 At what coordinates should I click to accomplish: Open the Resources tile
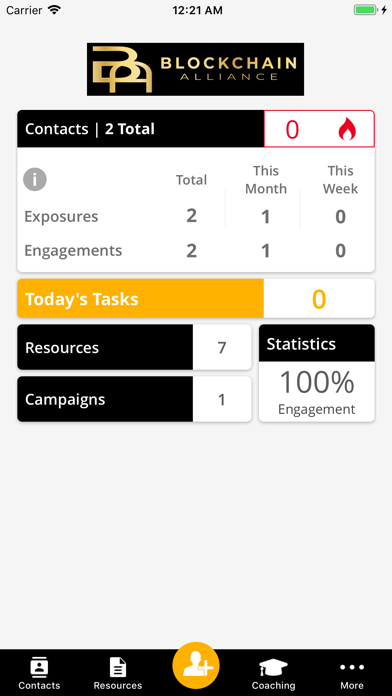tap(134, 347)
